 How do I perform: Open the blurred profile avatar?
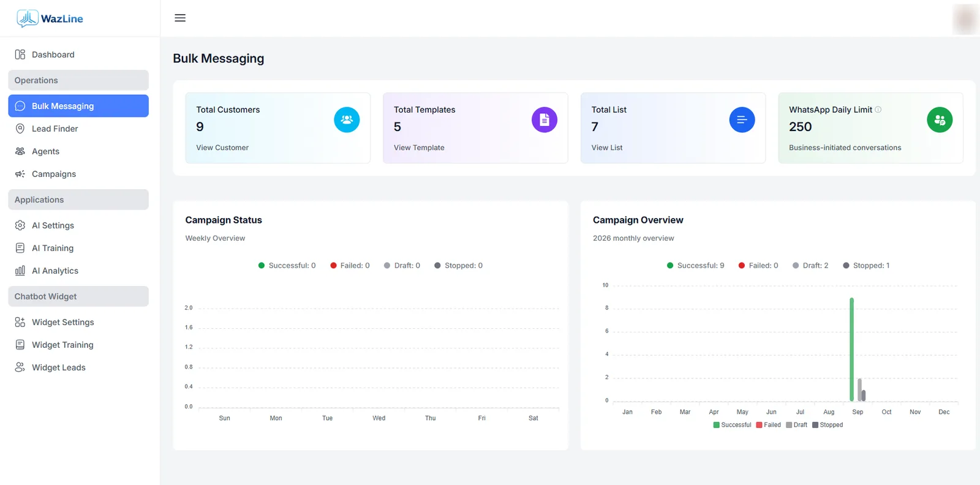pos(965,19)
